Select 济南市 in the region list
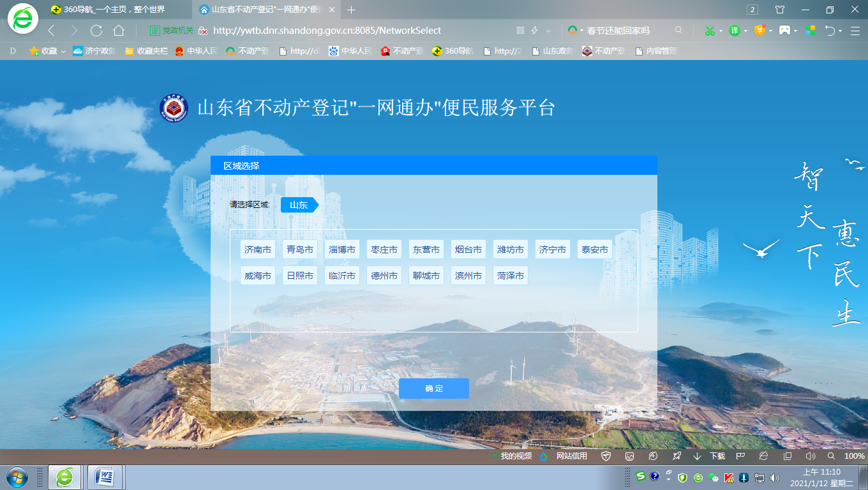Viewport: 868px width, 490px height. tap(258, 249)
